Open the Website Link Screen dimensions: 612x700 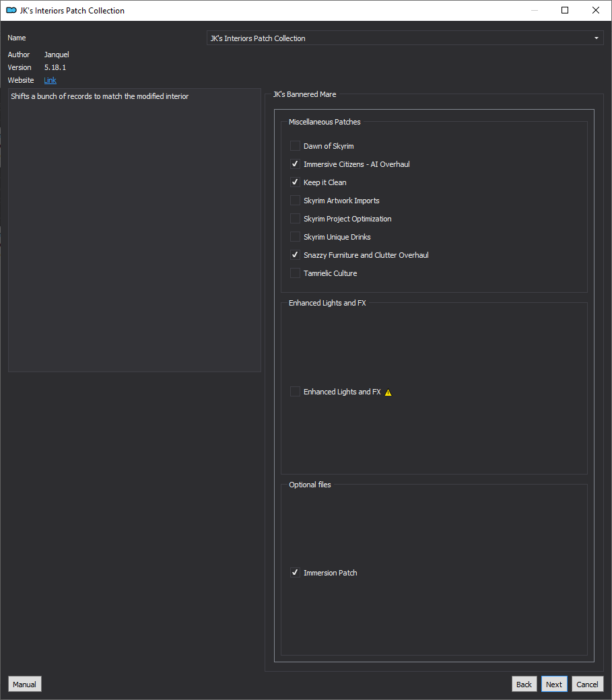[50, 80]
